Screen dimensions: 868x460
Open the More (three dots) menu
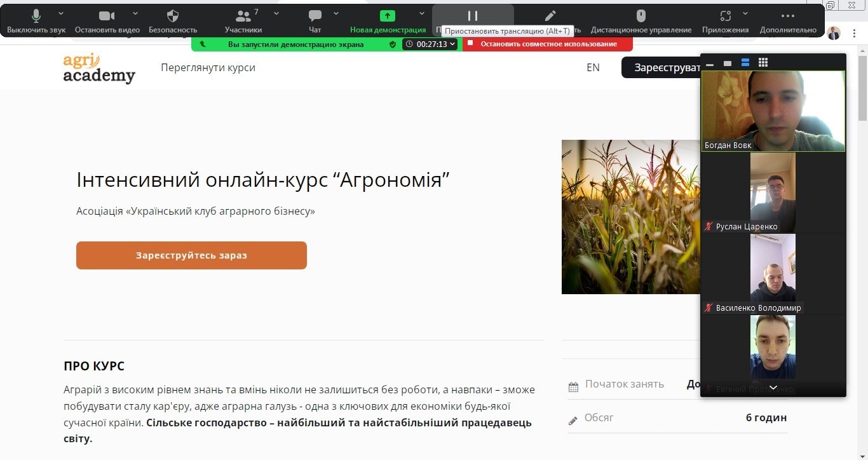[x=788, y=16]
